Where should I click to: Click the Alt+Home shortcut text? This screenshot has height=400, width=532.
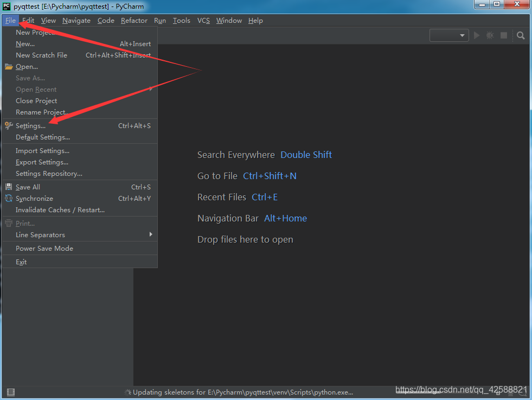tap(285, 218)
